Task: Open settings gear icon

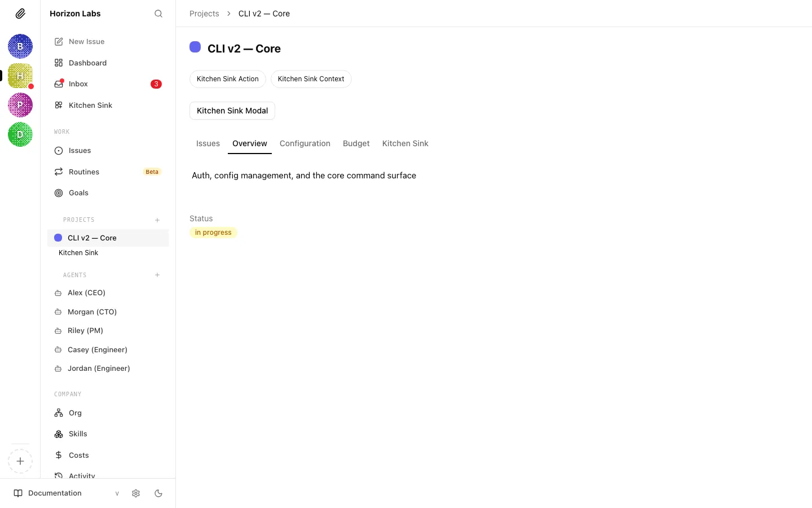Action: [136, 493]
